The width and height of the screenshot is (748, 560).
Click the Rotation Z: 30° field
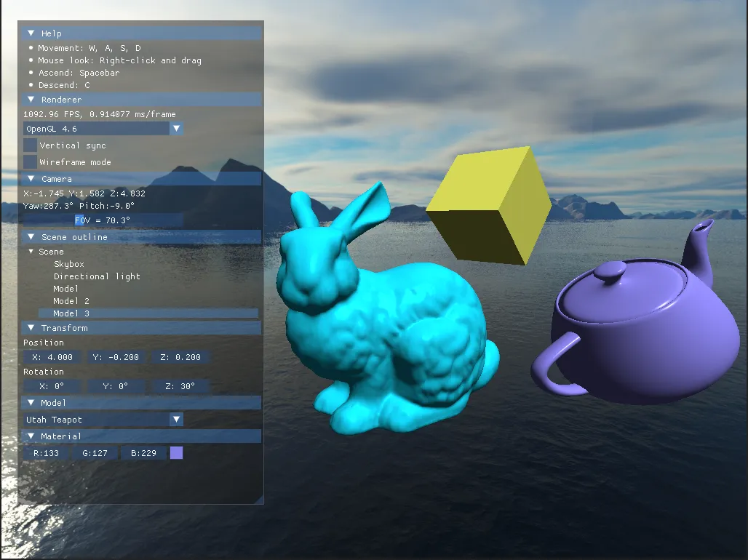click(x=180, y=386)
